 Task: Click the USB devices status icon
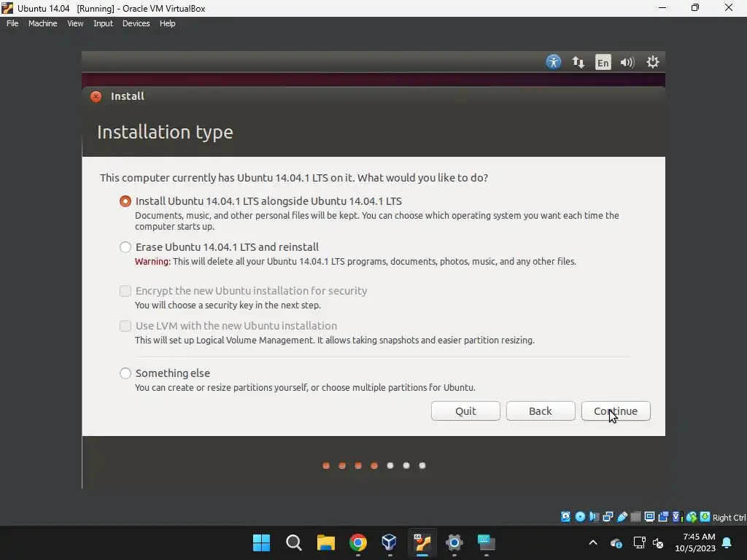point(622,517)
